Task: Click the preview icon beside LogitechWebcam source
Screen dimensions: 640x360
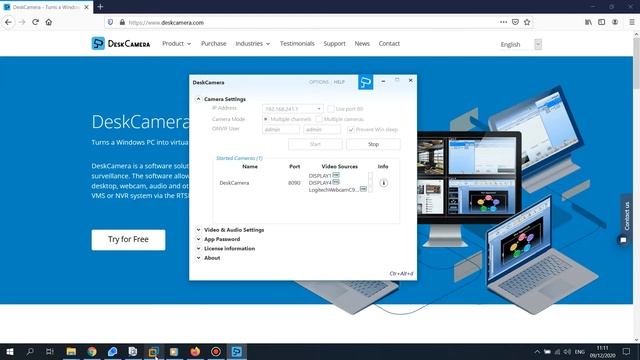Action: coord(363,189)
